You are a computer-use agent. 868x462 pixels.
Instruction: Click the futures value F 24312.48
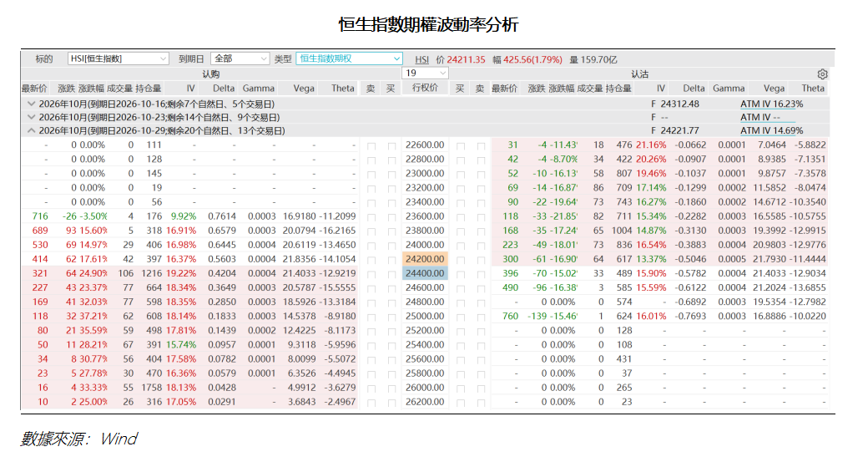675,104
